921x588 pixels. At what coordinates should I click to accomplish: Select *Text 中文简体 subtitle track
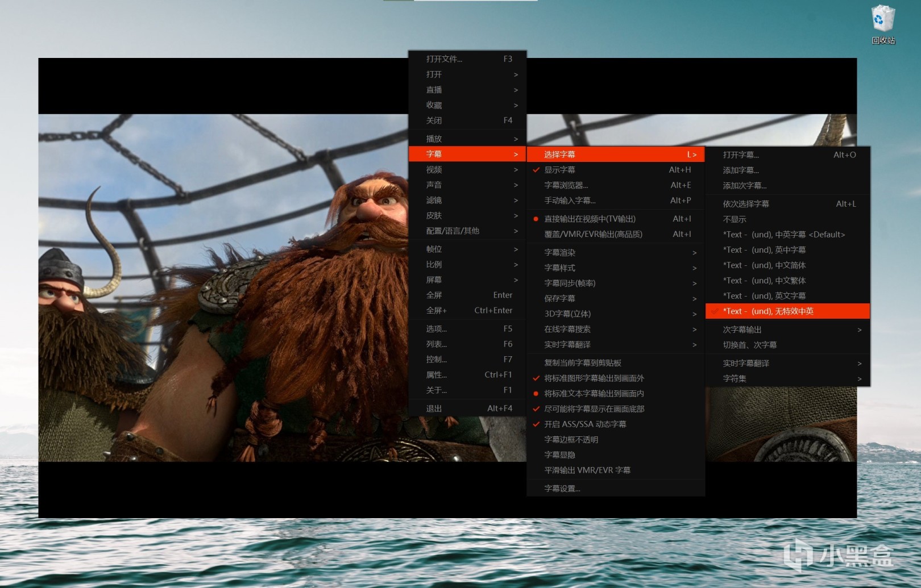(788, 265)
